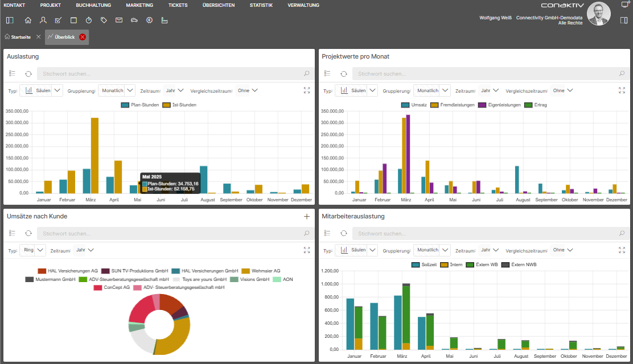Expand Projektwerte pro Monat chart to fullscreen
The image size is (633, 364).
tap(622, 90)
